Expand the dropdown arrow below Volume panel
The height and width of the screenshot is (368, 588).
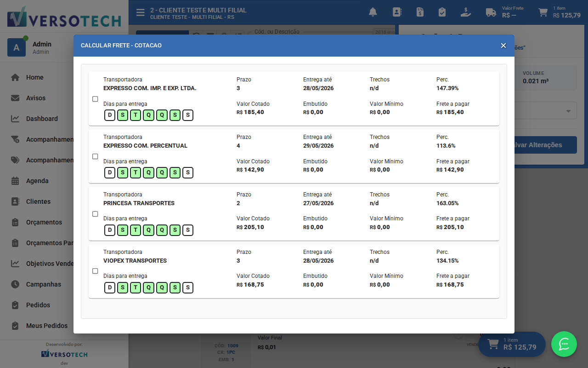pyautogui.click(x=568, y=111)
